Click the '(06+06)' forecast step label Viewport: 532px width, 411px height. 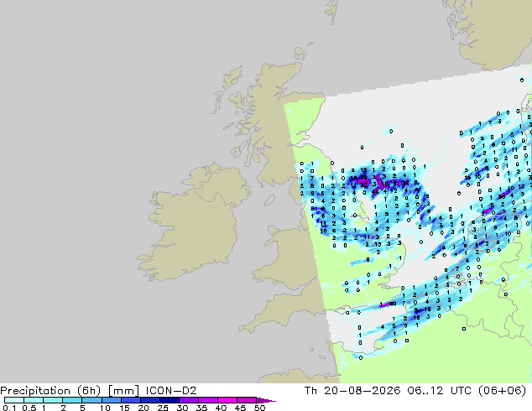coord(502,391)
